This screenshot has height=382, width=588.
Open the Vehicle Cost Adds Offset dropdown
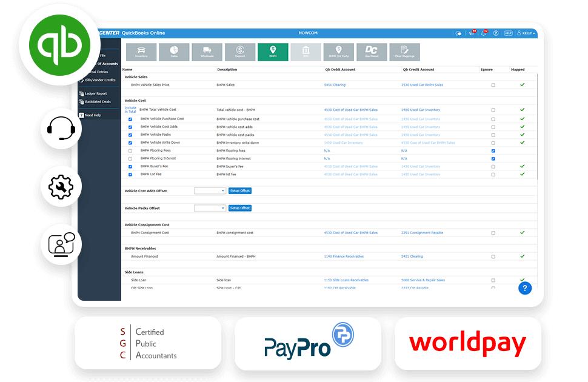(210, 191)
